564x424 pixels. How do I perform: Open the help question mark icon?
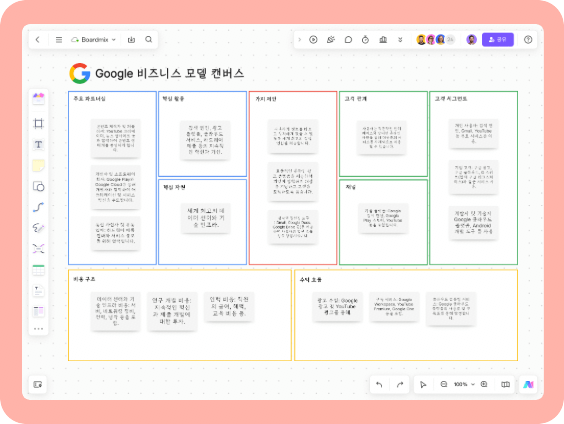pos(528,40)
